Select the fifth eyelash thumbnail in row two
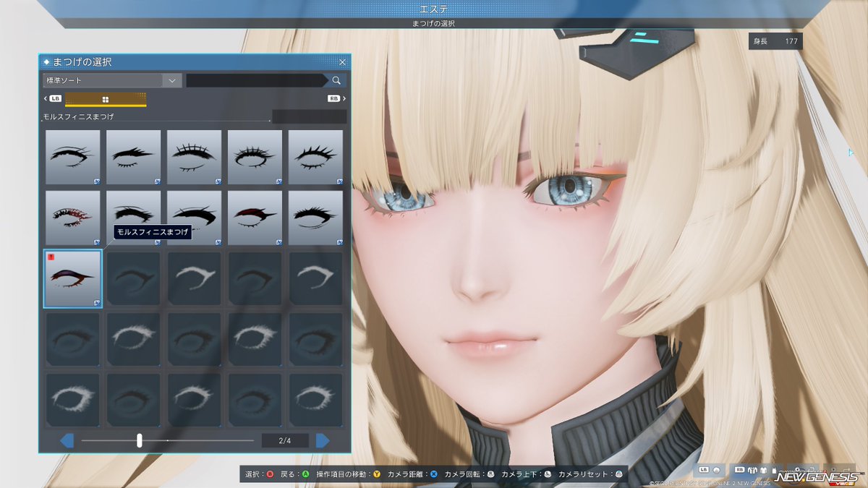Viewport: 868px width, 488px height. click(316, 218)
